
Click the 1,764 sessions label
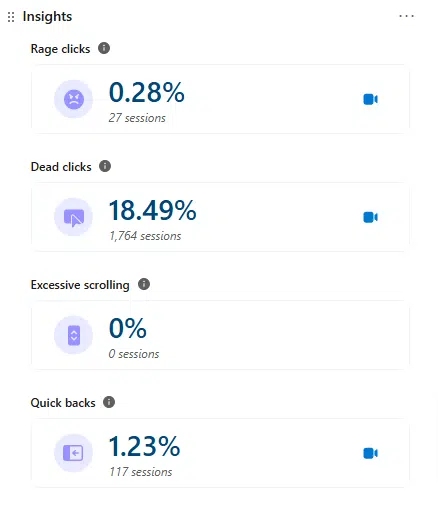(x=145, y=236)
